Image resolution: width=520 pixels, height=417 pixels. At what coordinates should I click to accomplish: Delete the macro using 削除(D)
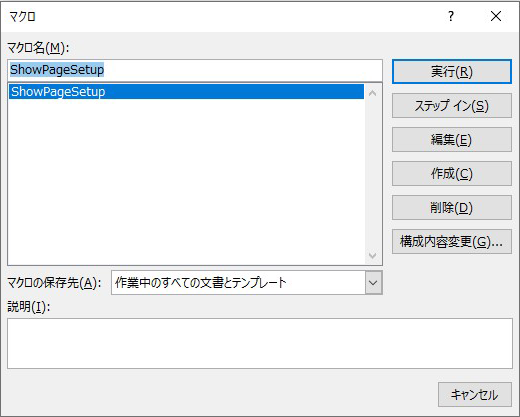tap(452, 208)
